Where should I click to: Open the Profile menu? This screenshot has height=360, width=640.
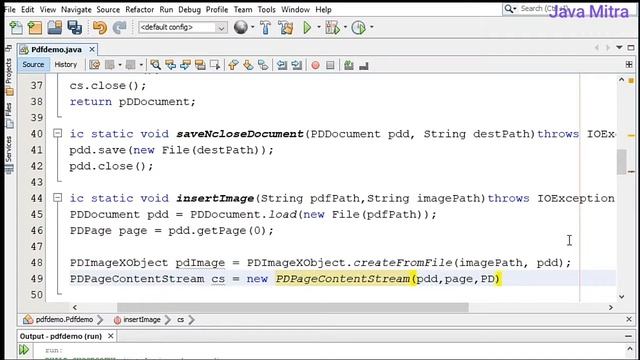pyautogui.click(x=217, y=9)
